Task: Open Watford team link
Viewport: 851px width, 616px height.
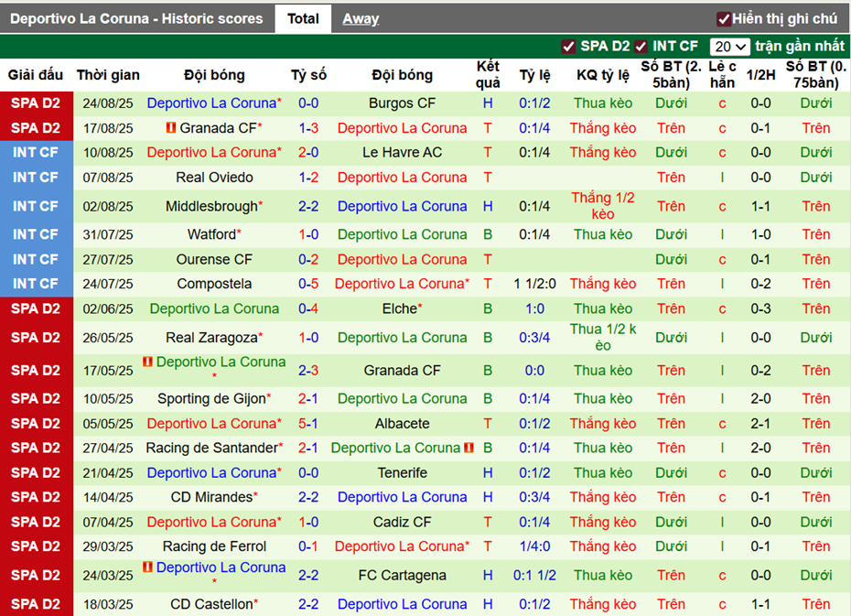Action: [x=211, y=234]
